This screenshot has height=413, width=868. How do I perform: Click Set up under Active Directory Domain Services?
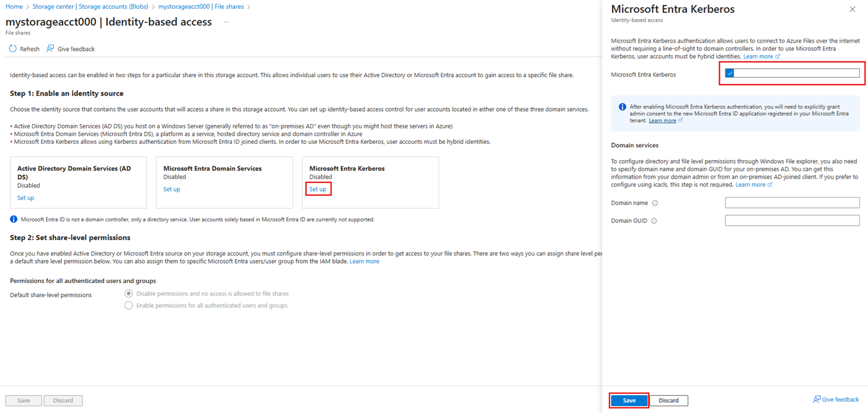click(x=25, y=198)
